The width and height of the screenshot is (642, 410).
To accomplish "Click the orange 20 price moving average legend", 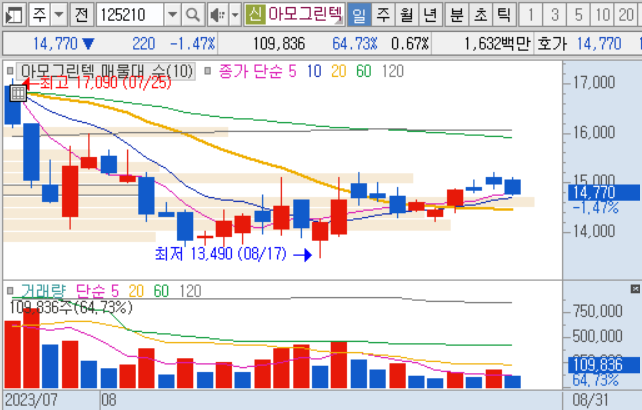I will 339,71.
